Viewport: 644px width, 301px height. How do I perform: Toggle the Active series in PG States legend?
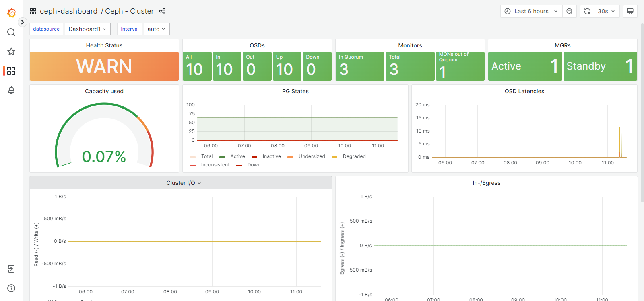tap(237, 156)
